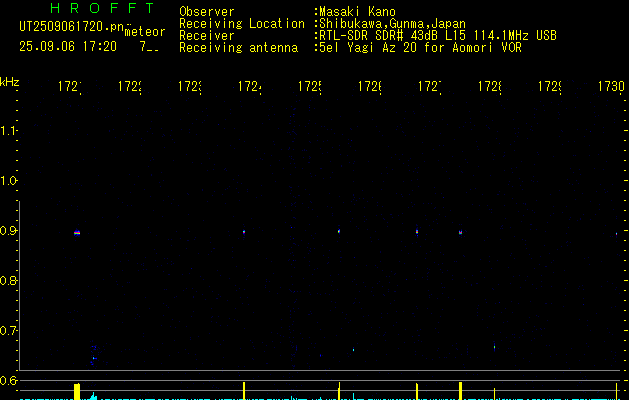
Task: Select the observer name Masaki Kano
Action: pyautogui.click(x=357, y=12)
